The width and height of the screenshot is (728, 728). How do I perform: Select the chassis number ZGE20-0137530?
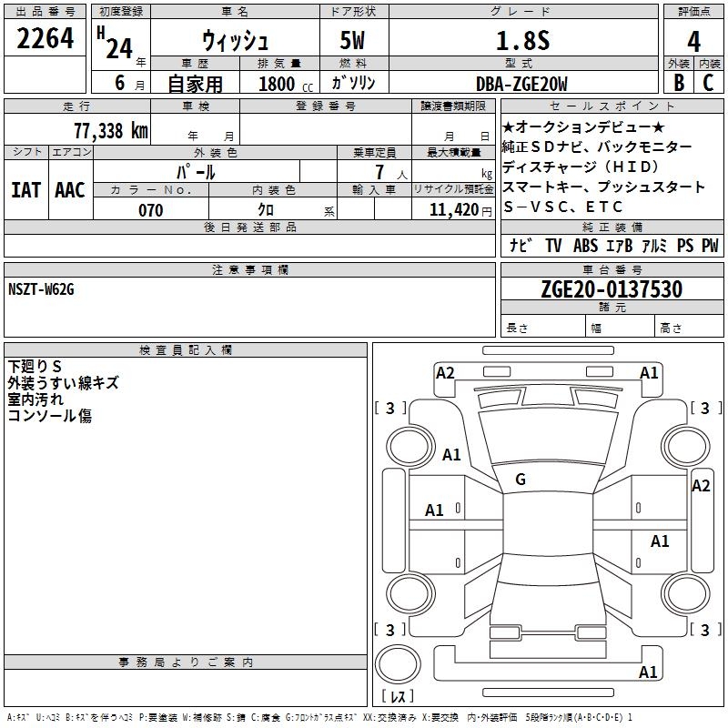tap(612, 288)
